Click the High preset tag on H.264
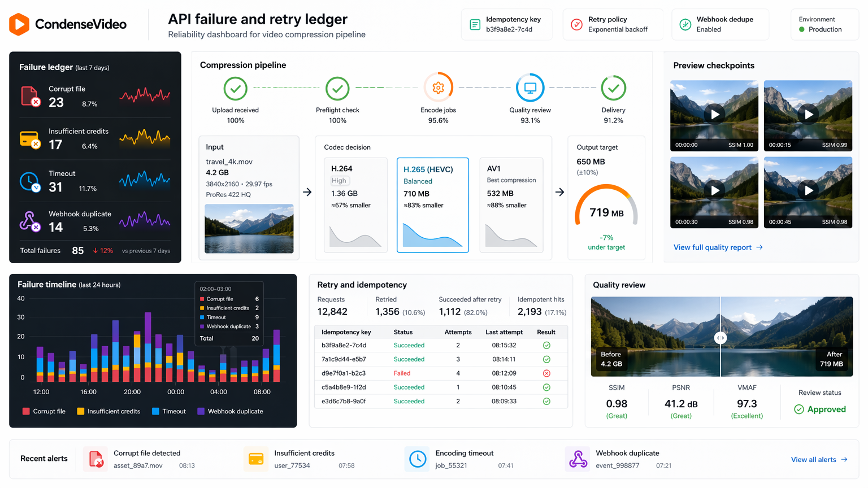This screenshot has height=488, width=868. point(339,181)
